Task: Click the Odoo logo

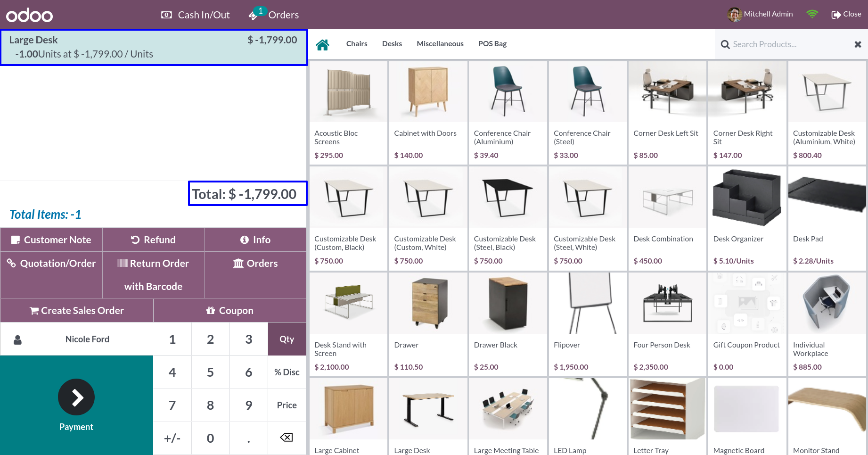Action: click(29, 15)
